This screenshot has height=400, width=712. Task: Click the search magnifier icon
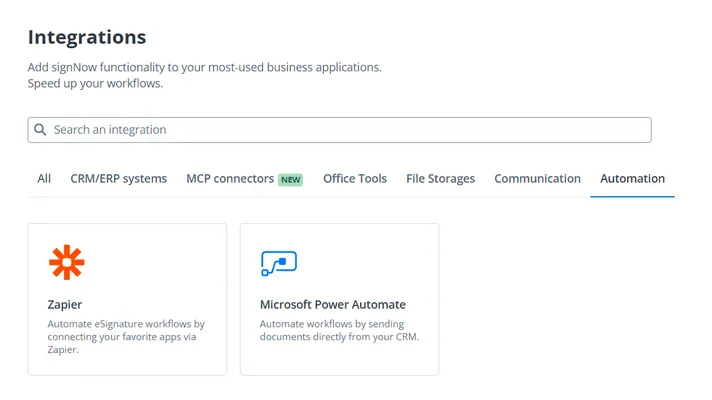(40, 130)
